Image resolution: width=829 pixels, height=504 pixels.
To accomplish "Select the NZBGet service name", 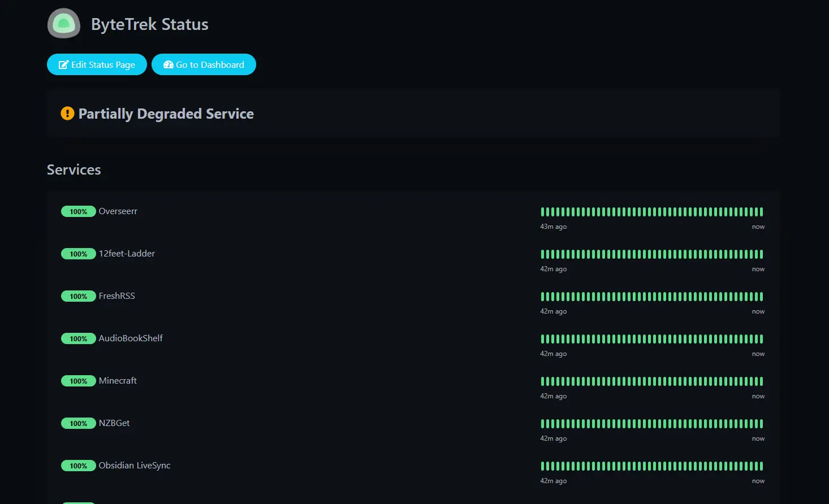I will pos(114,423).
